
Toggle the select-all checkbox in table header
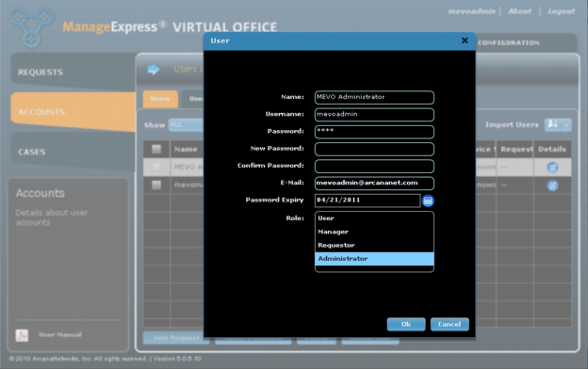pos(156,149)
